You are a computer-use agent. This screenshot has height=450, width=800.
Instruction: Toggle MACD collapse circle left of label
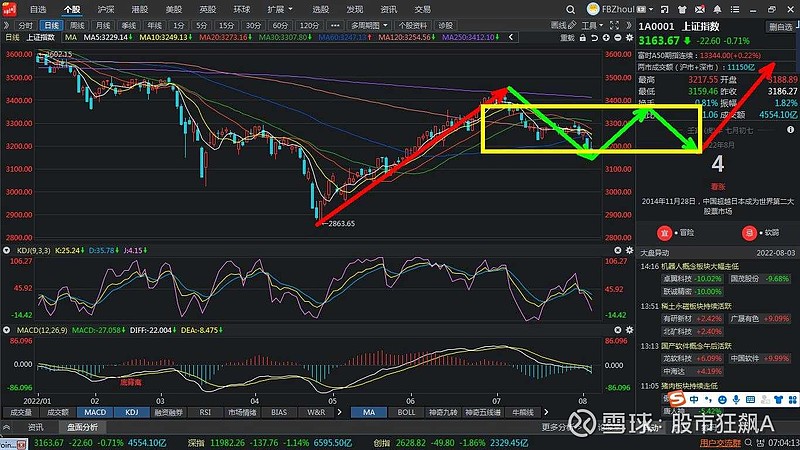tap(7, 330)
